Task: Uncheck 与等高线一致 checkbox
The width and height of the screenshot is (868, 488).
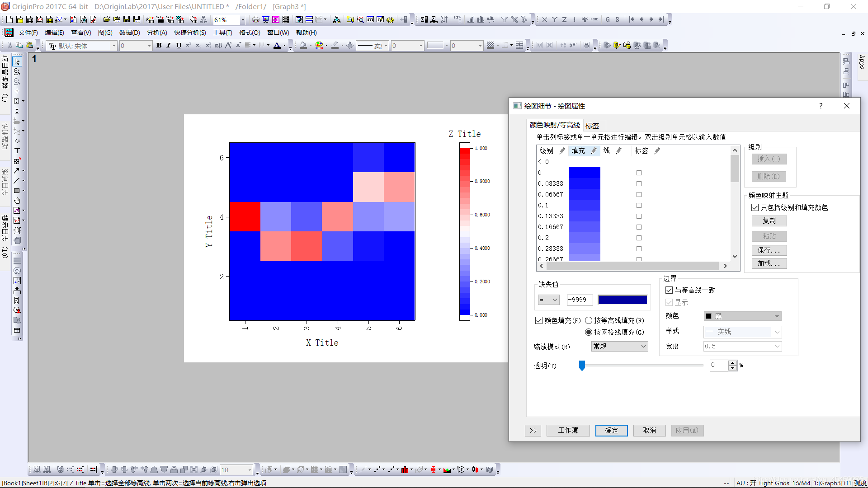Action: pyautogui.click(x=669, y=290)
